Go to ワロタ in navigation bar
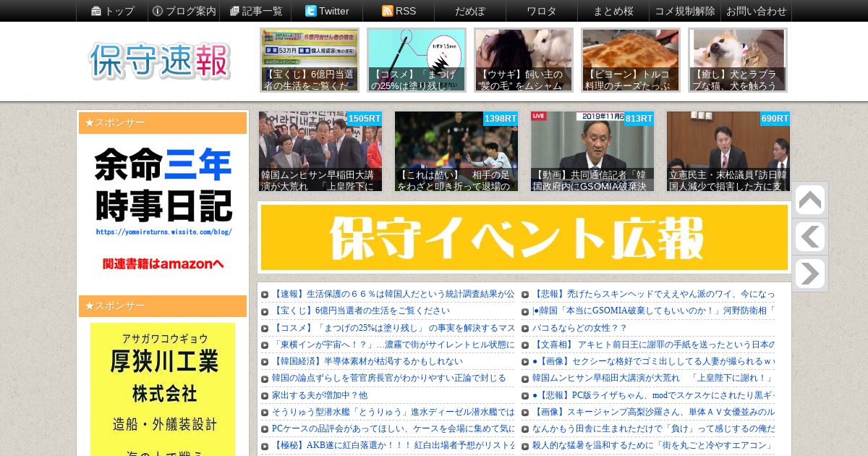Viewport: 868px width, 456px height. pyautogui.click(x=542, y=11)
